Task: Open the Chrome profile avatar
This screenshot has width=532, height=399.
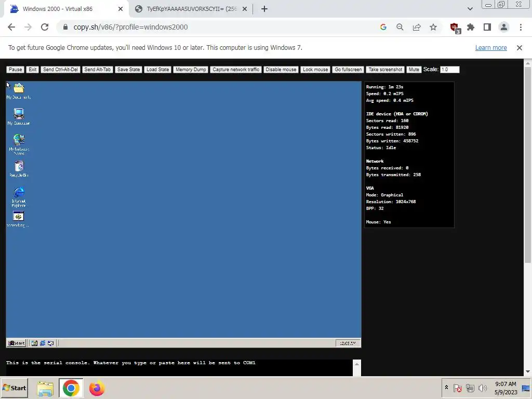Action: click(x=504, y=27)
